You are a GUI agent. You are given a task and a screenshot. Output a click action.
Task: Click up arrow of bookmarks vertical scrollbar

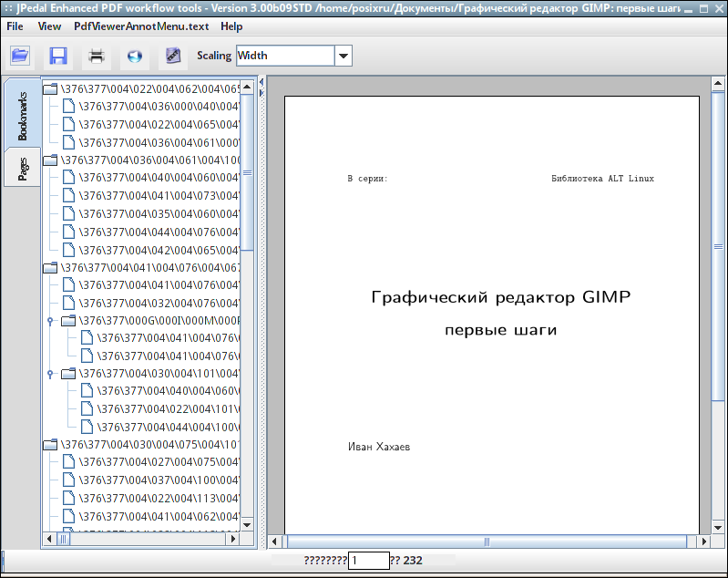tap(247, 87)
